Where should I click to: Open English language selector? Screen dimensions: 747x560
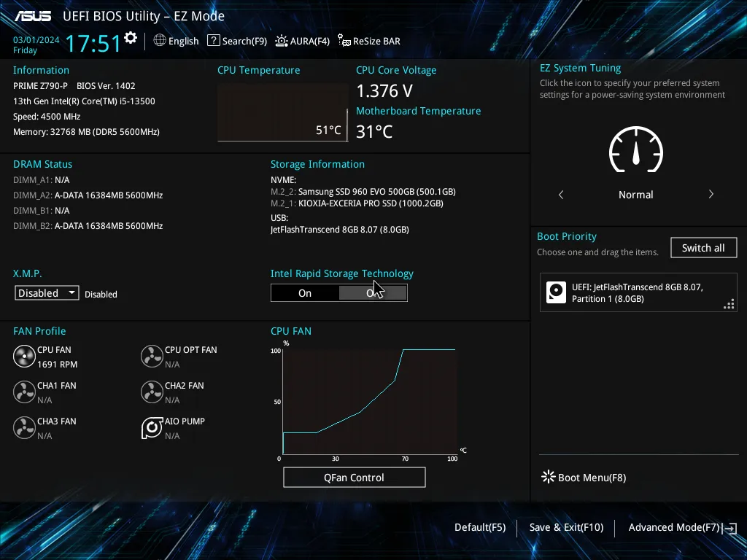coord(177,41)
